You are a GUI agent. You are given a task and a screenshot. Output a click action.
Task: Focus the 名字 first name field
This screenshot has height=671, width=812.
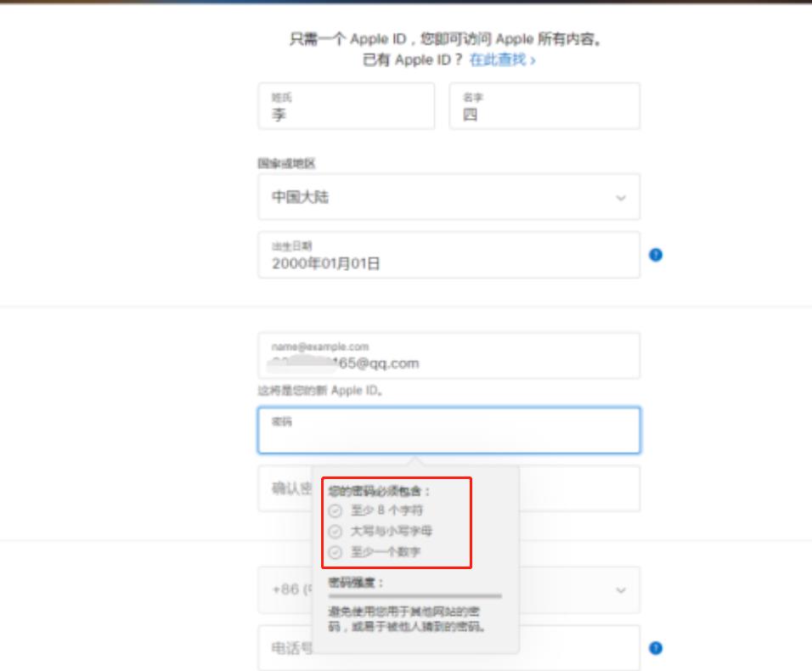tap(544, 106)
